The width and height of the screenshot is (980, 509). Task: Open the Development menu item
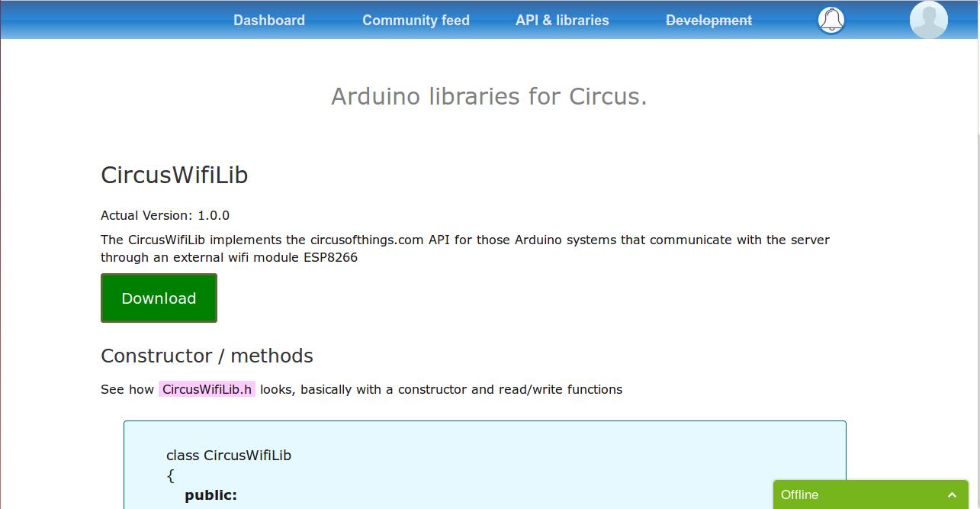click(x=709, y=21)
